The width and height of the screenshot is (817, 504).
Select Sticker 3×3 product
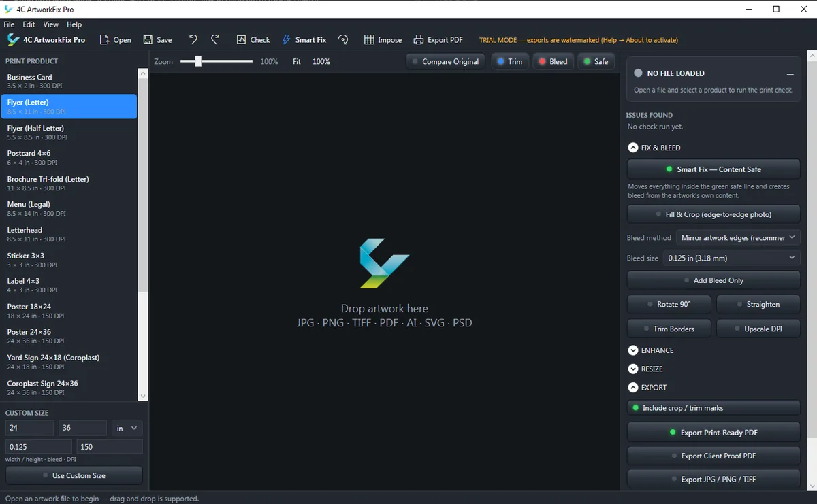(69, 260)
